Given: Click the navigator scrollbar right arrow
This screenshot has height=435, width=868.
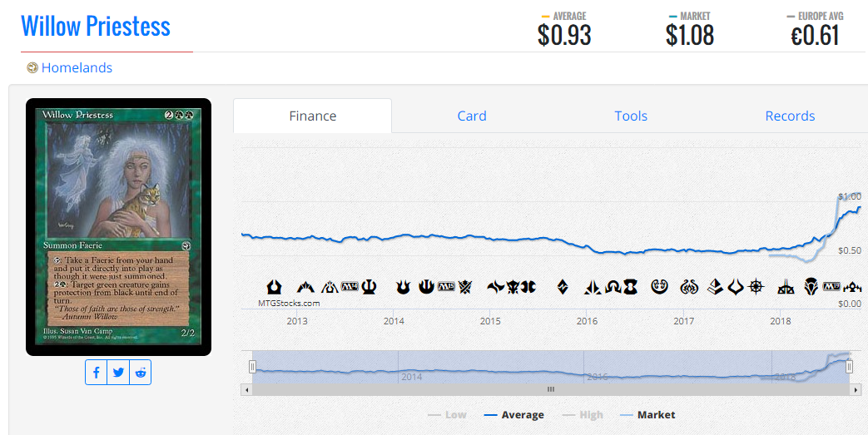Looking at the screenshot, I should tap(855, 389).
